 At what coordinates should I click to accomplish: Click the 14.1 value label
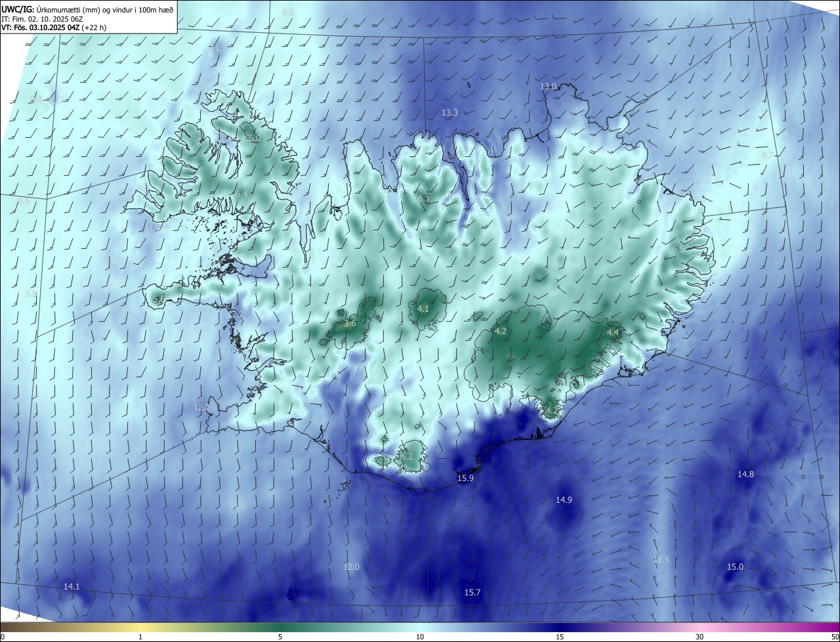[x=72, y=587]
